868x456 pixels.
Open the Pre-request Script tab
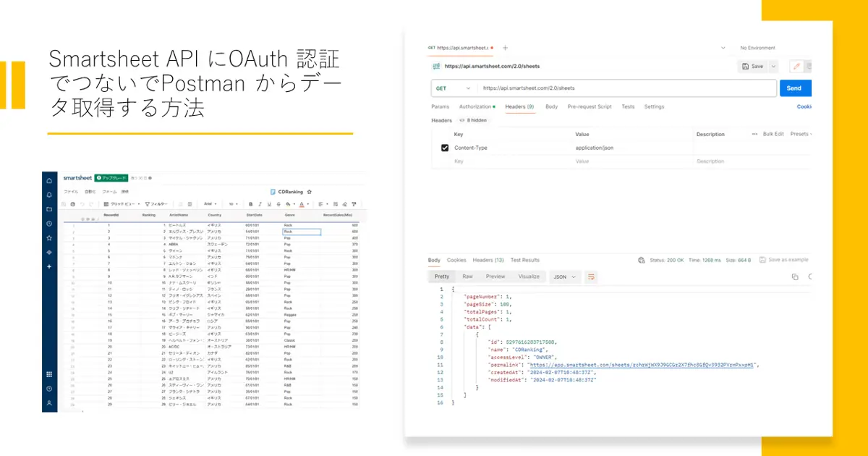[590, 106]
